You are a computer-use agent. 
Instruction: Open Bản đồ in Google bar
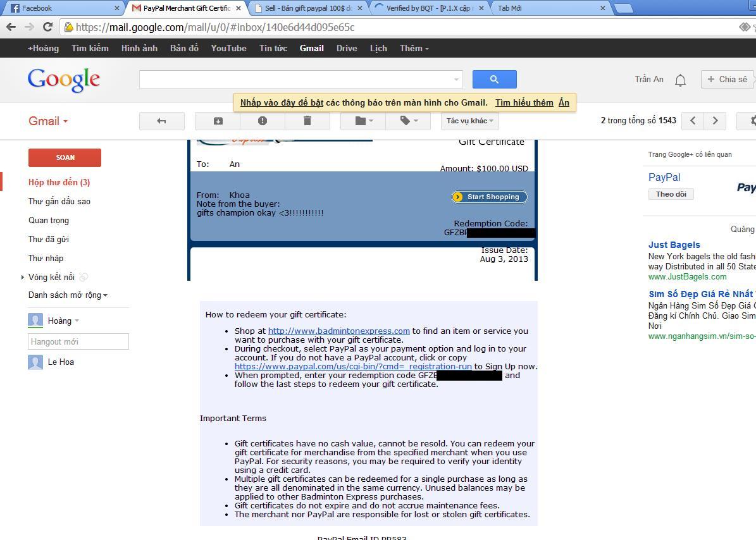click(184, 48)
